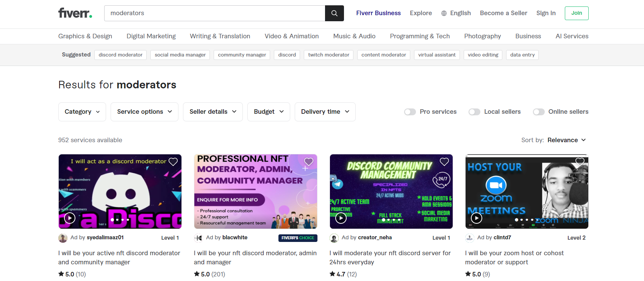Screen dimensions: 644x281
Task: Select suggested tag video editing
Action: pyautogui.click(x=483, y=55)
